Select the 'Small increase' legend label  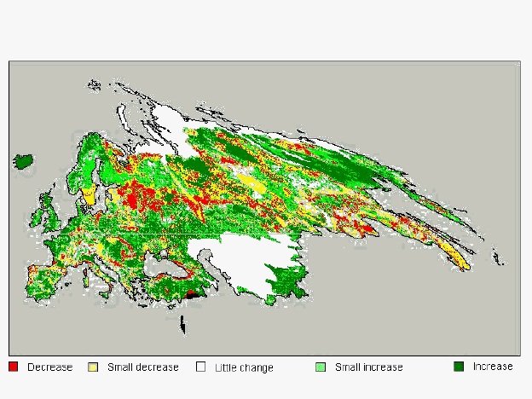[x=368, y=367]
